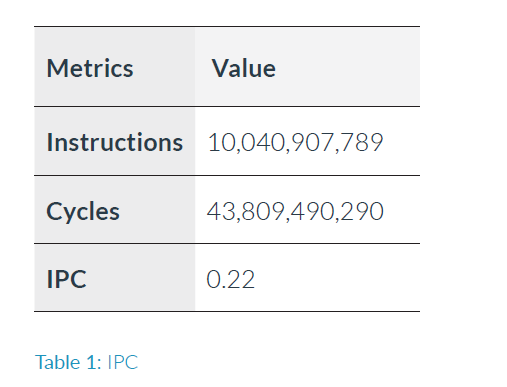Click the "Metrics" column header
Viewport: 507px width, 387px height.
click(90, 68)
